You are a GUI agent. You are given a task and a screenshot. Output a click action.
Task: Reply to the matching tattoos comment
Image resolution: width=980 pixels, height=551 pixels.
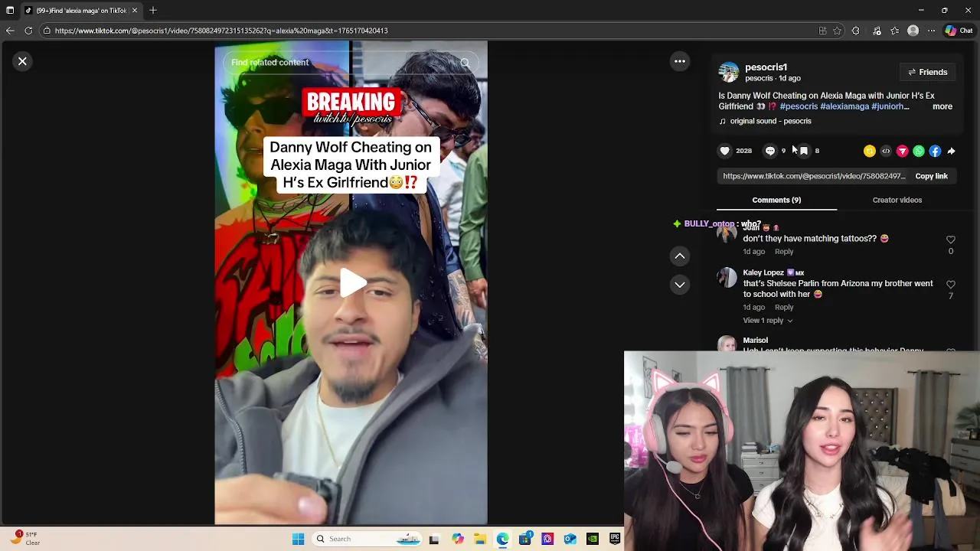(x=784, y=252)
